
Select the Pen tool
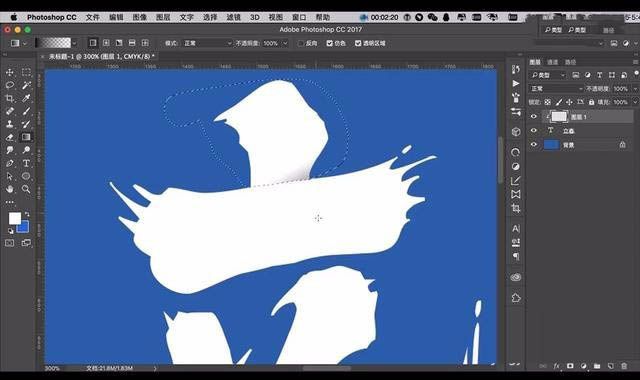point(9,163)
